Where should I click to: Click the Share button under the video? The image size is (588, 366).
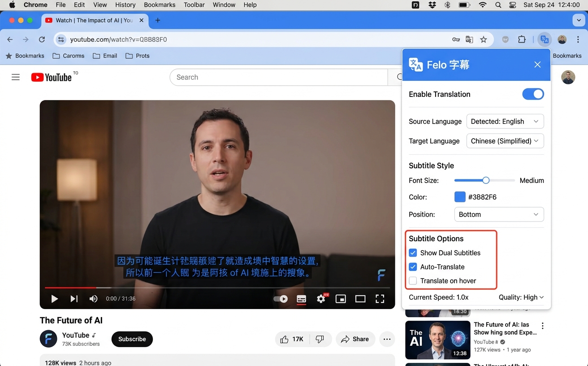[x=355, y=339]
